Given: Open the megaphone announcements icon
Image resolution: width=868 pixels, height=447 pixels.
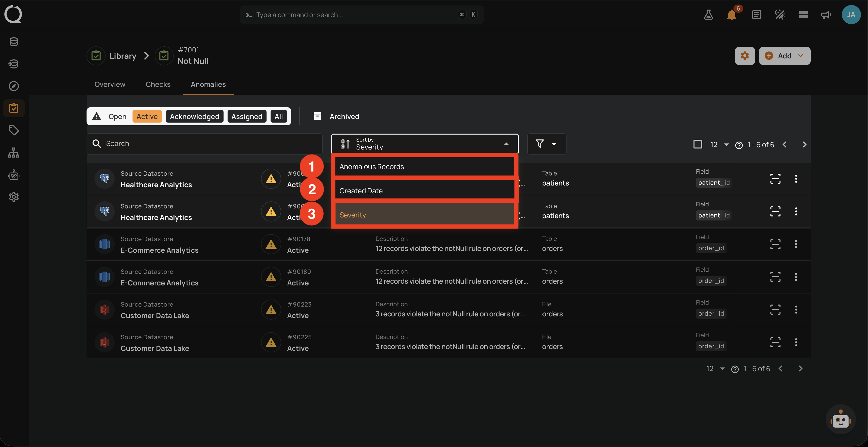Looking at the screenshot, I should click(826, 15).
